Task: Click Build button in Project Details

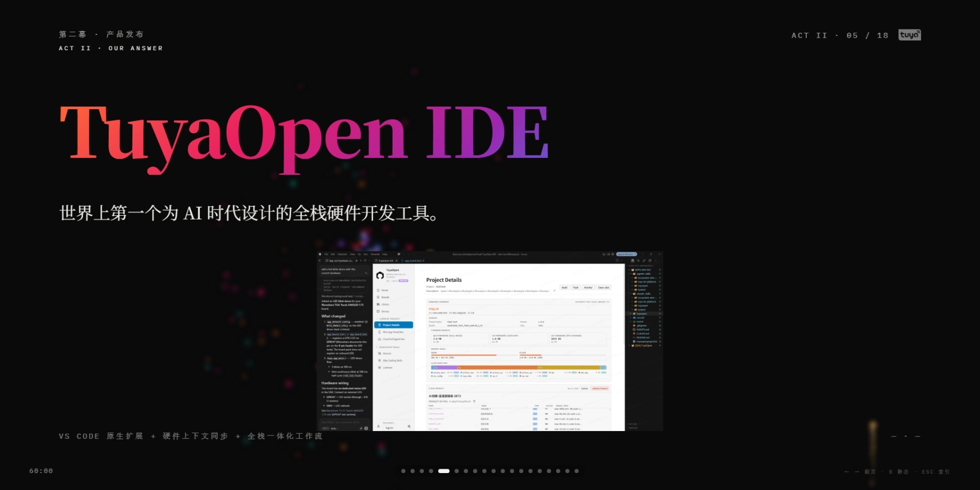Action: coord(564,287)
